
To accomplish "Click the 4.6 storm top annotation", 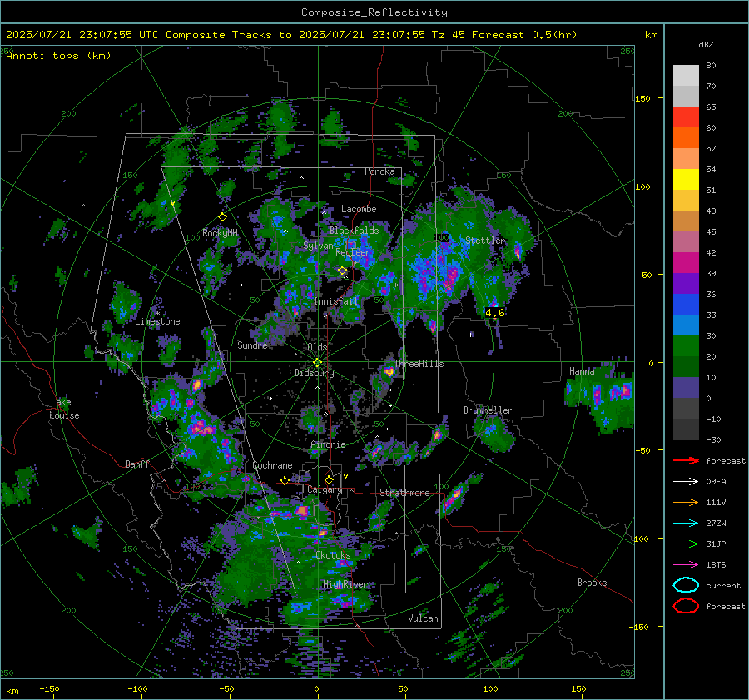I will (x=495, y=313).
